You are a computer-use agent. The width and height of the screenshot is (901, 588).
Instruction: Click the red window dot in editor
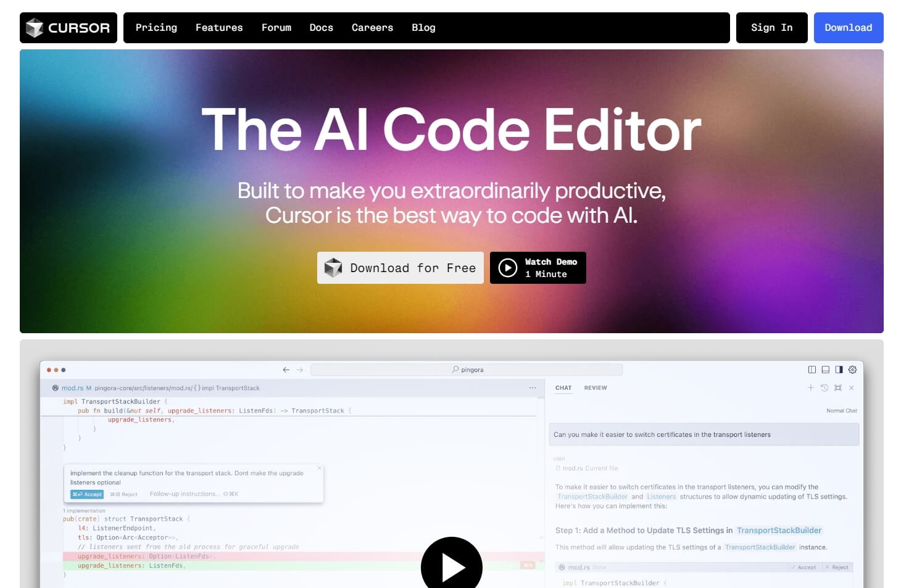49,370
